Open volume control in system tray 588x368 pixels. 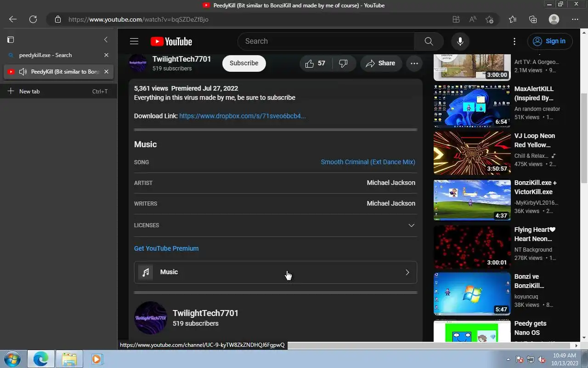pyautogui.click(x=542, y=359)
